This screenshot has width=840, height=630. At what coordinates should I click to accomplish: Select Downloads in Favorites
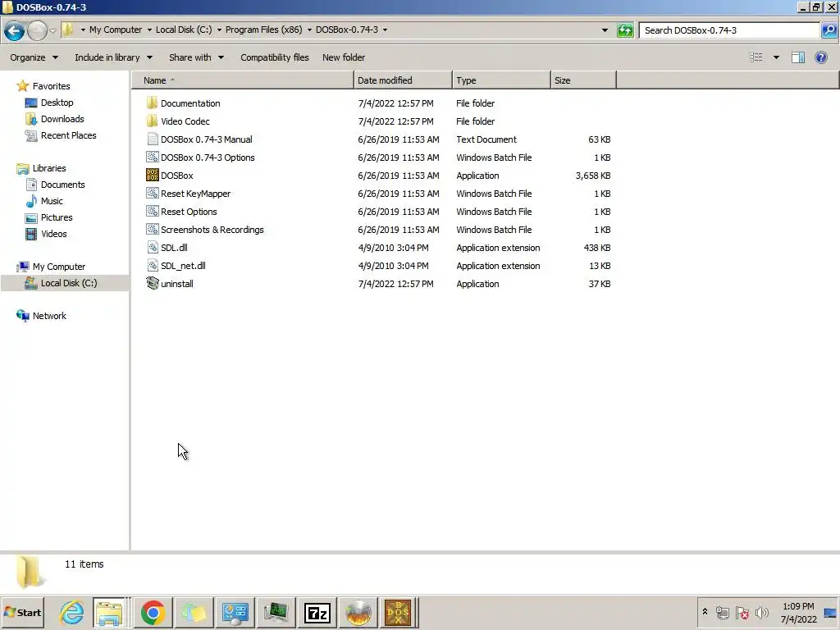click(62, 119)
